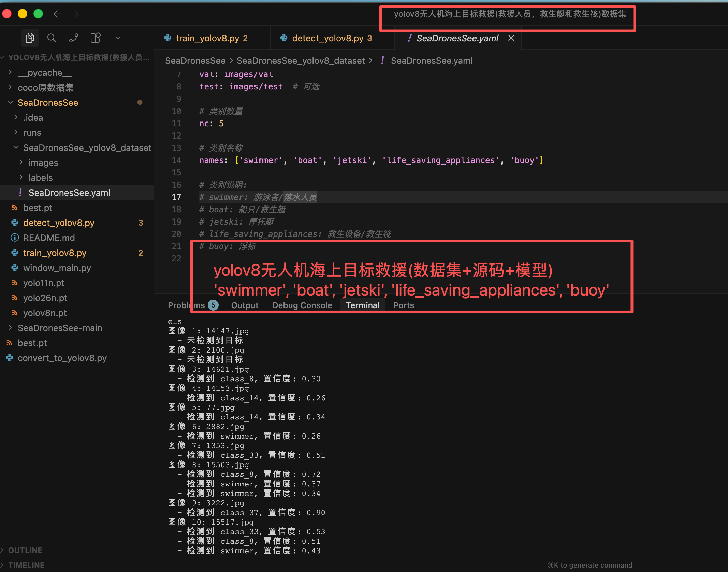Show additional activity views chevron
The width and height of the screenshot is (728, 572).
click(x=118, y=38)
